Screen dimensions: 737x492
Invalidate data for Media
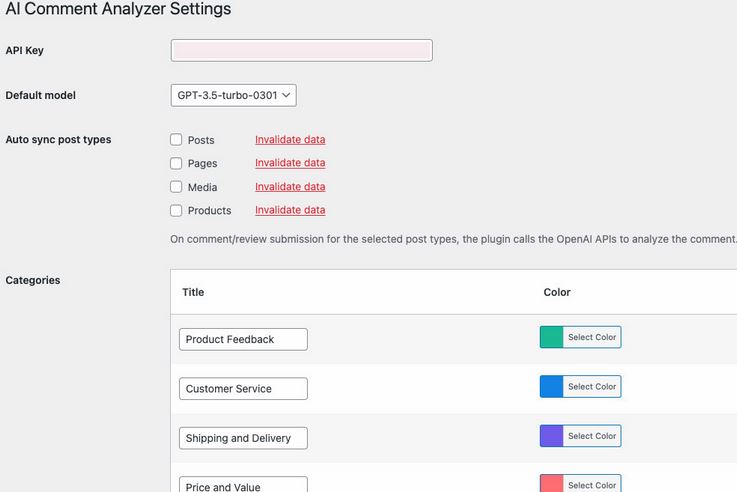tap(290, 187)
